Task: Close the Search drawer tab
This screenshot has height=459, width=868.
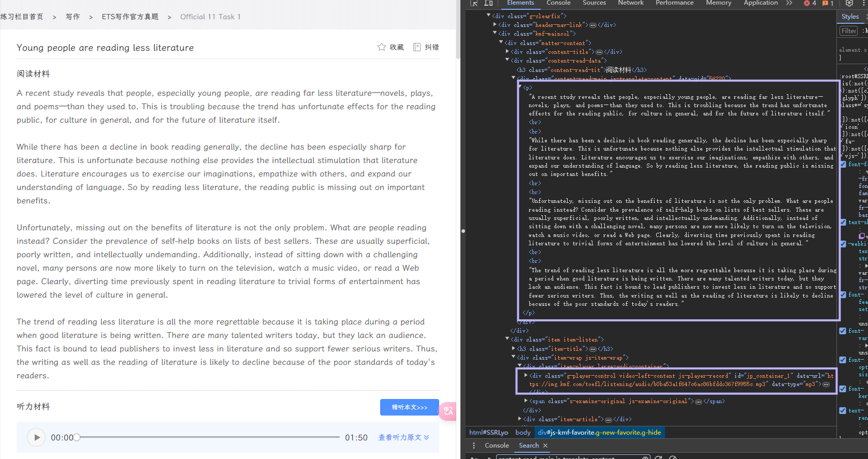Action: [545, 446]
